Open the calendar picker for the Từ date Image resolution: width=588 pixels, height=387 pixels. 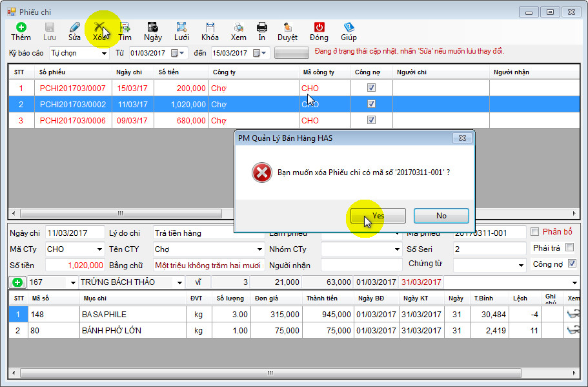click(x=174, y=53)
